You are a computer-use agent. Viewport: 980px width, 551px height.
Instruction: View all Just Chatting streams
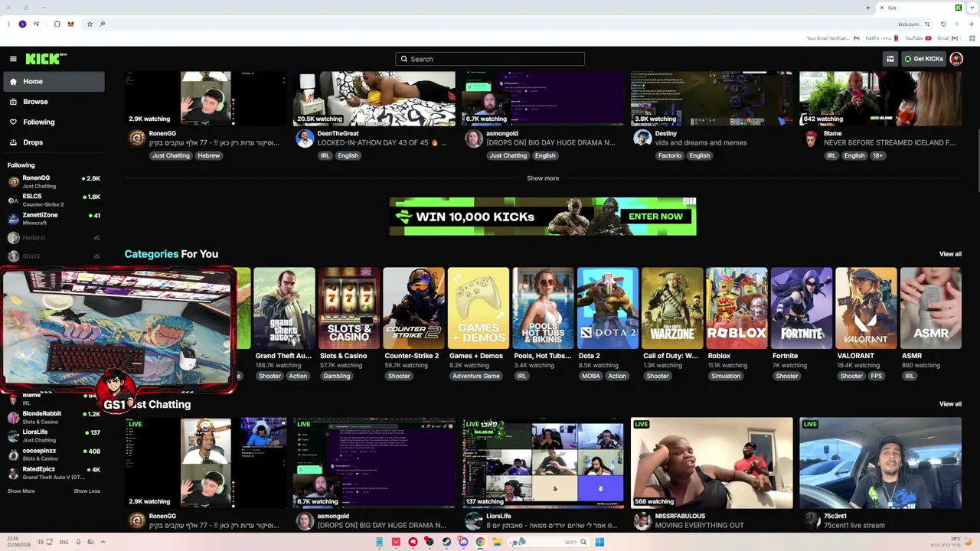click(950, 404)
